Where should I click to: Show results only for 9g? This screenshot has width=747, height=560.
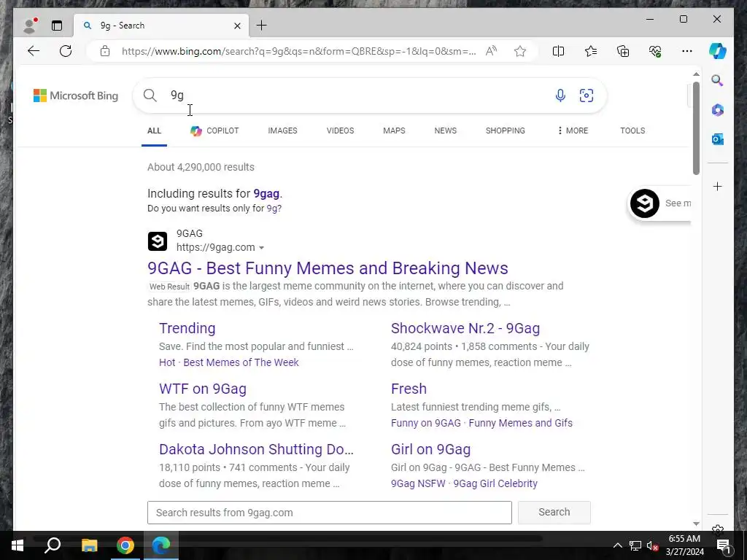pos(274,208)
